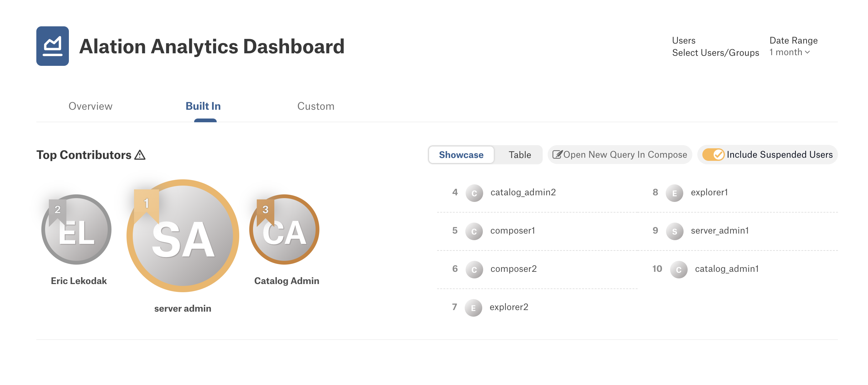Toggle the Include Suspended Users switch
Image resolution: width=868 pixels, height=385 pixels.
(713, 155)
